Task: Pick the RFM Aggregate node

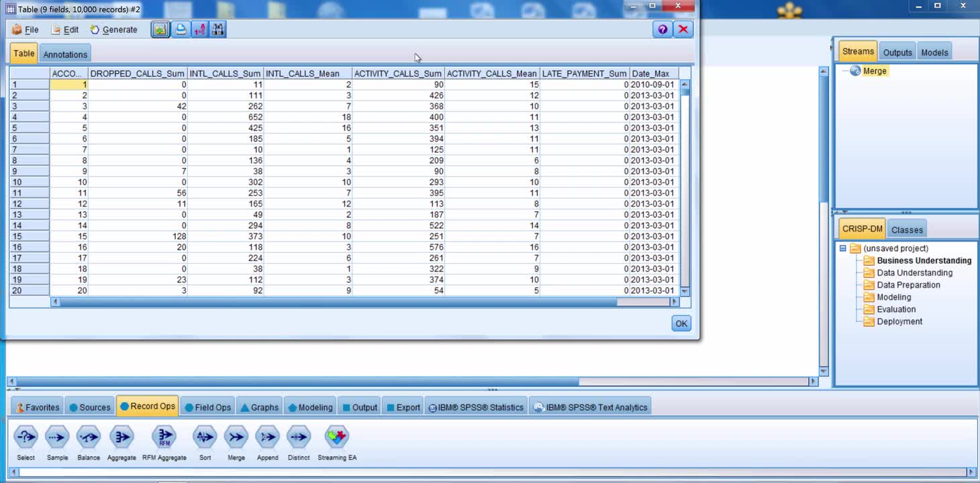Action: 164,437
